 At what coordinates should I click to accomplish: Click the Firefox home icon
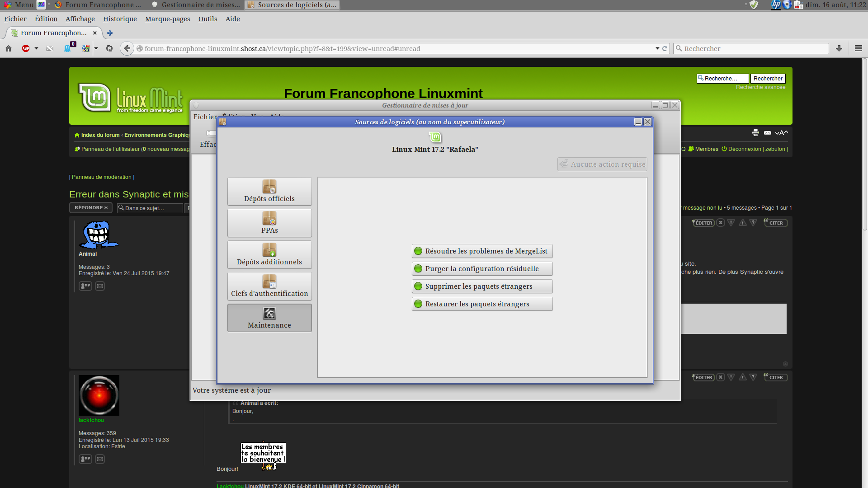[x=9, y=48]
